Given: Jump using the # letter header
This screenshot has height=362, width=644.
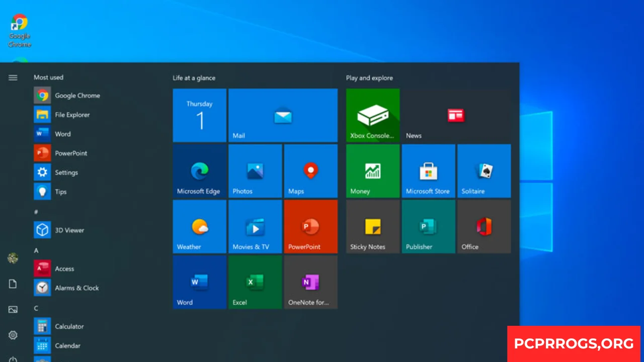Looking at the screenshot, I should pyautogui.click(x=36, y=212).
